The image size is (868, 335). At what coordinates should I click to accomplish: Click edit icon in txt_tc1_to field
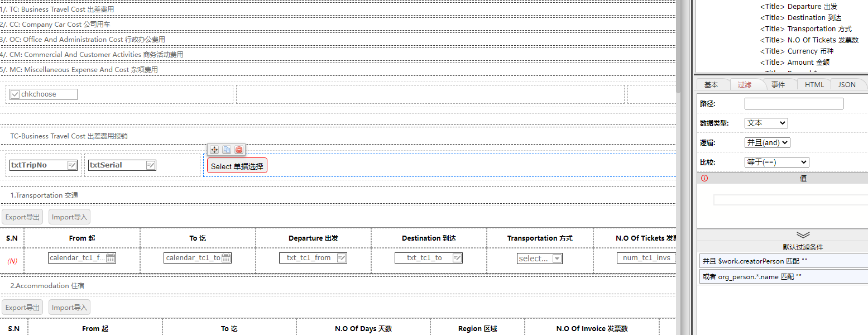coord(457,258)
